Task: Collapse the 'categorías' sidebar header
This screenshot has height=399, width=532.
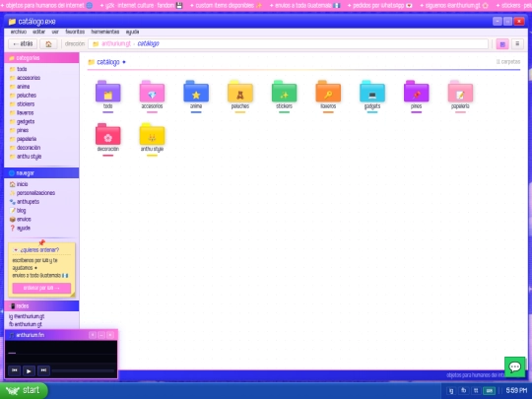Action: pos(41,58)
